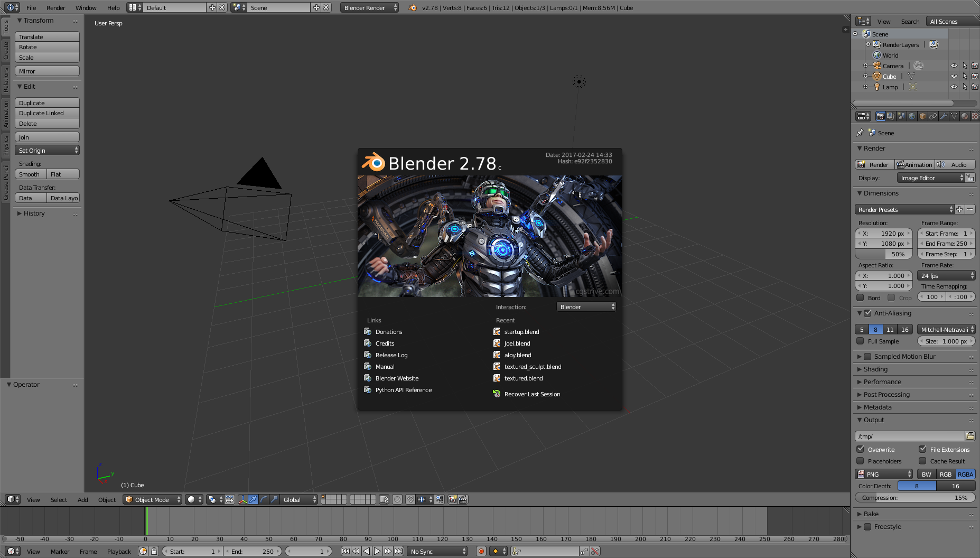
Task: Open the Scene properties tab icon
Action: pos(901,116)
